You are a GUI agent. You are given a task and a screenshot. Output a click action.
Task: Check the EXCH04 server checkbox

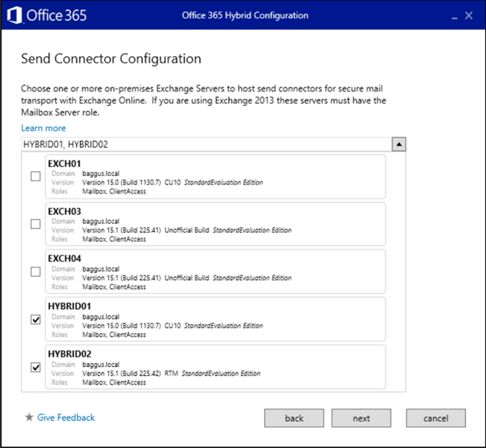coord(35,271)
